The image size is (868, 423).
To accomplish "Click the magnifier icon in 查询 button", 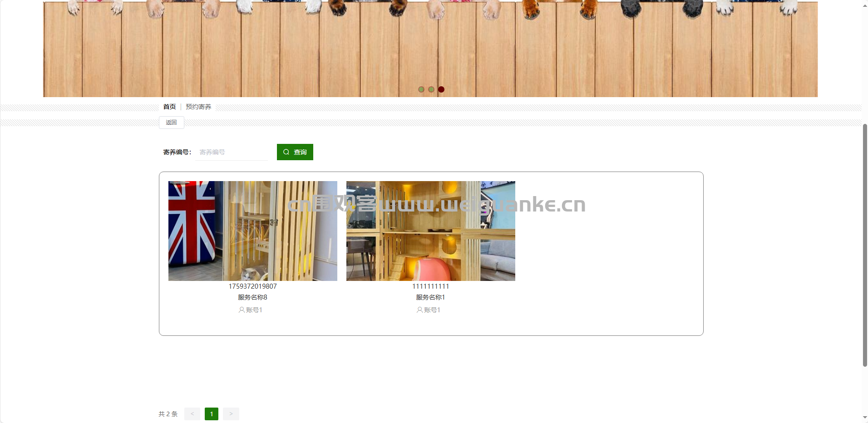I will tap(286, 152).
